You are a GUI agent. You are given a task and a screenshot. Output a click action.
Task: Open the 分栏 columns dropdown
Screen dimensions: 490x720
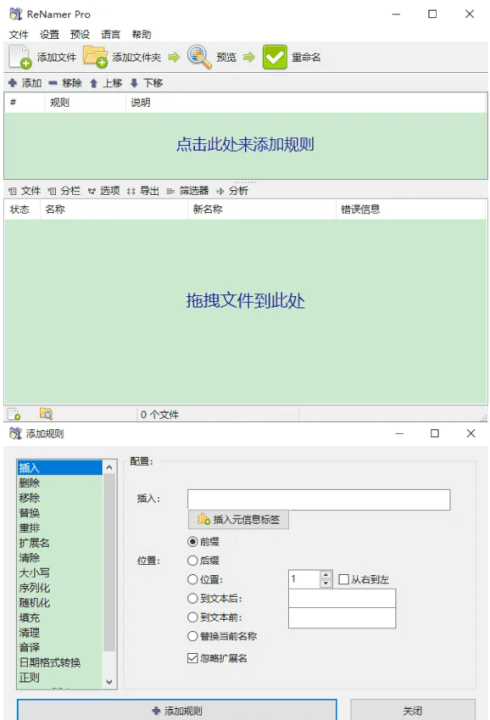pos(64,191)
